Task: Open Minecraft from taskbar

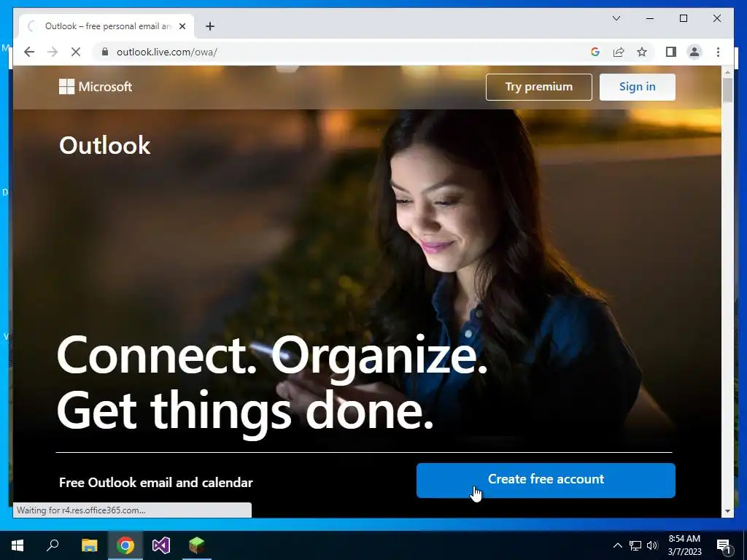Action: tap(197, 545)
